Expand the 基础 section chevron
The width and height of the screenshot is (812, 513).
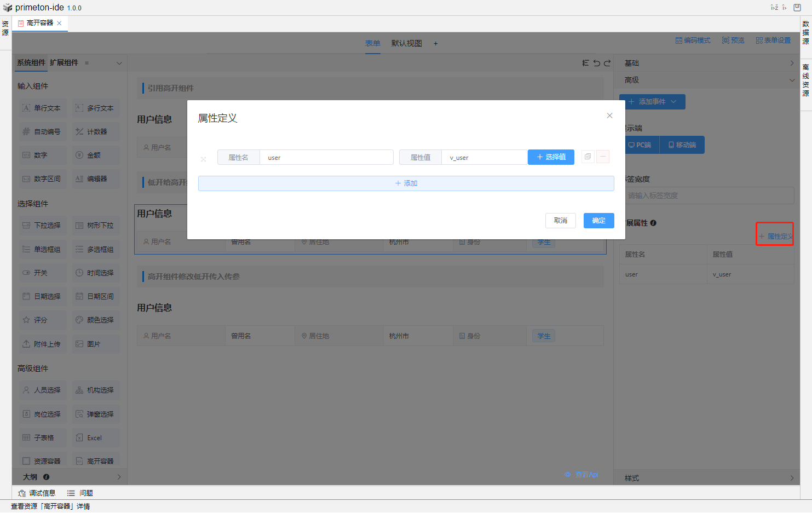click(792, 64)
